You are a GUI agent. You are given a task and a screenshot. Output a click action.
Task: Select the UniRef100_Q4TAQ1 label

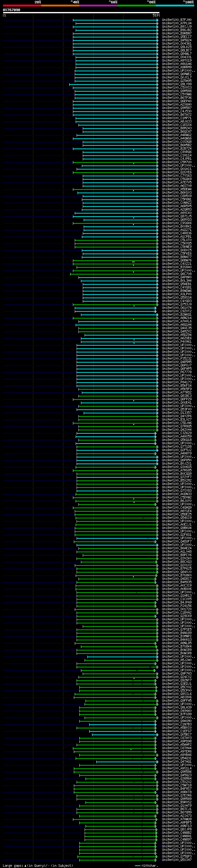(177, 761)
